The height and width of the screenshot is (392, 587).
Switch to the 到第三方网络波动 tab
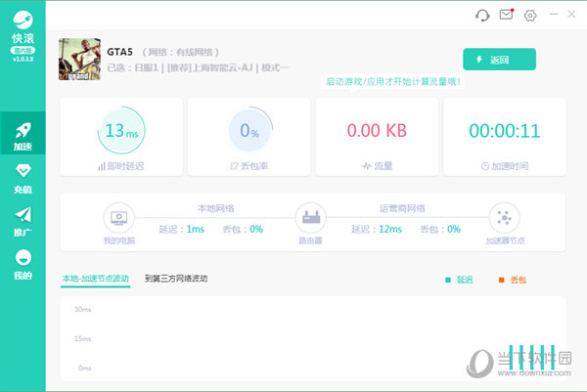coord(176,279)
